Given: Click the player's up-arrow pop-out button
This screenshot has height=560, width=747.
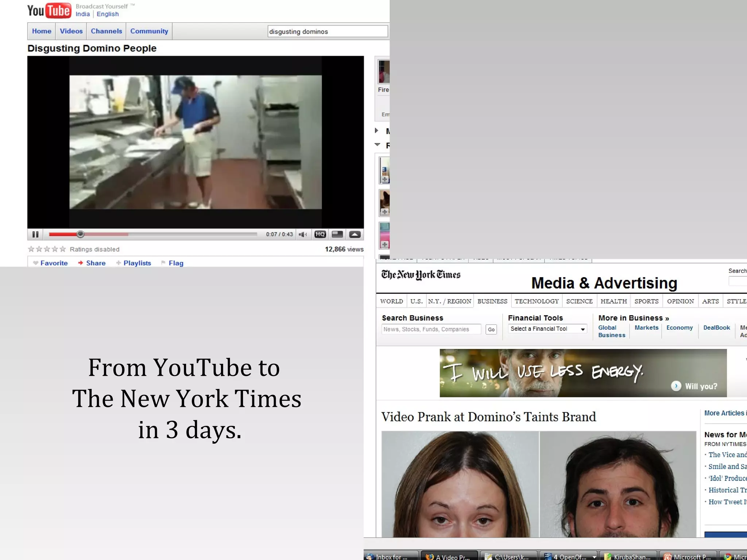Looking at the screenshot, I should click(355, 234).
